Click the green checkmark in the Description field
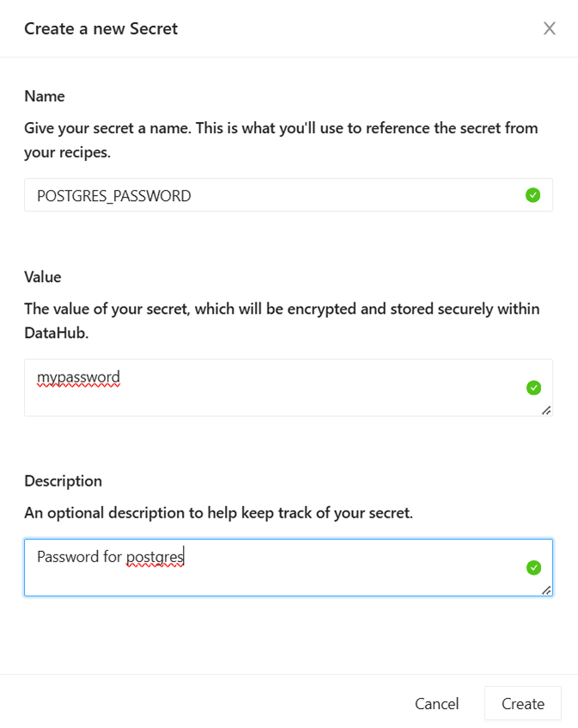 [532, 567]
